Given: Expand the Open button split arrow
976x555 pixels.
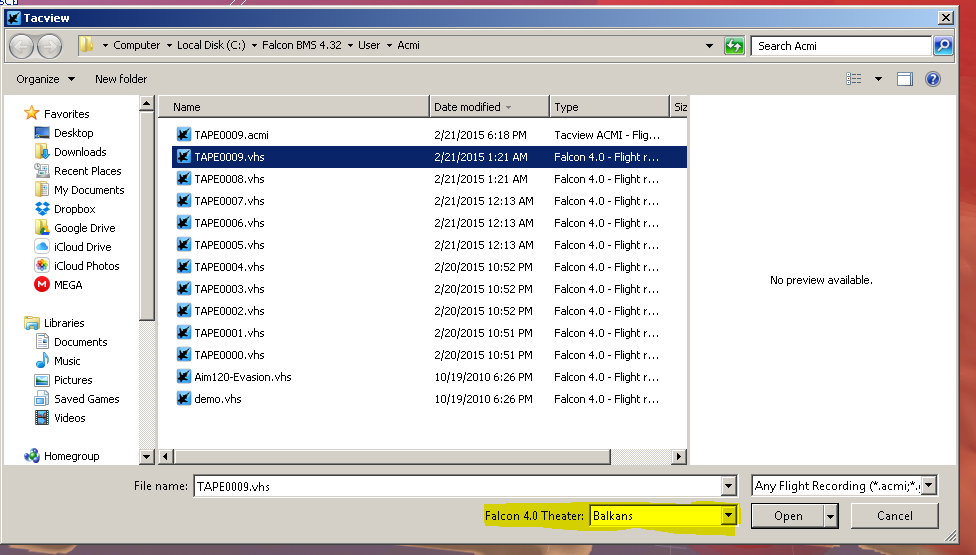Looking at the screenshot, I should tap(830, 516).
